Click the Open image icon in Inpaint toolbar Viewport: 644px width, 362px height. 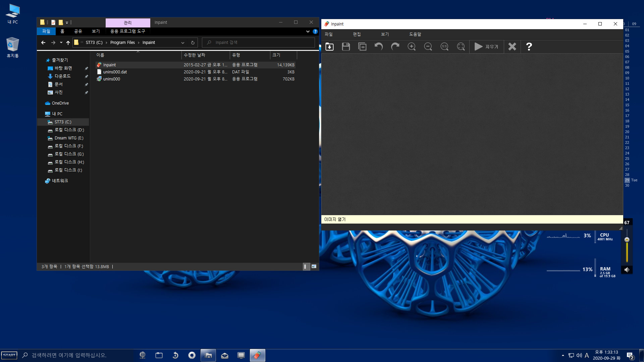329,47
